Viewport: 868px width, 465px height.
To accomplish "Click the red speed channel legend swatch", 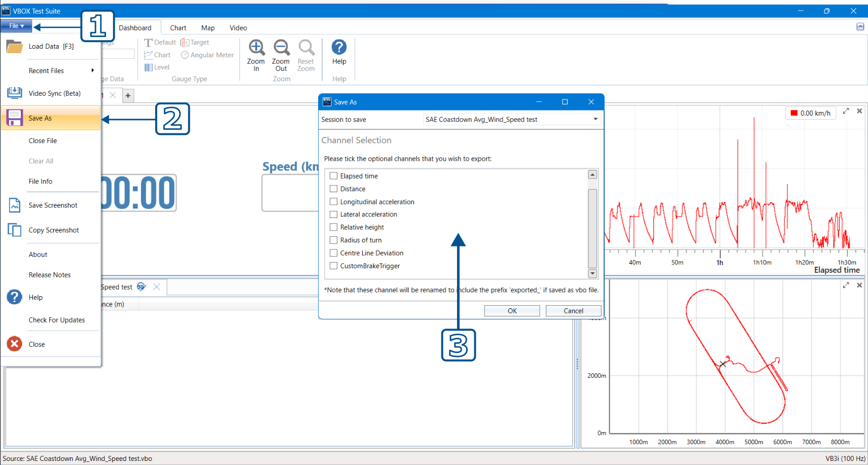I will tap(794, 113).
